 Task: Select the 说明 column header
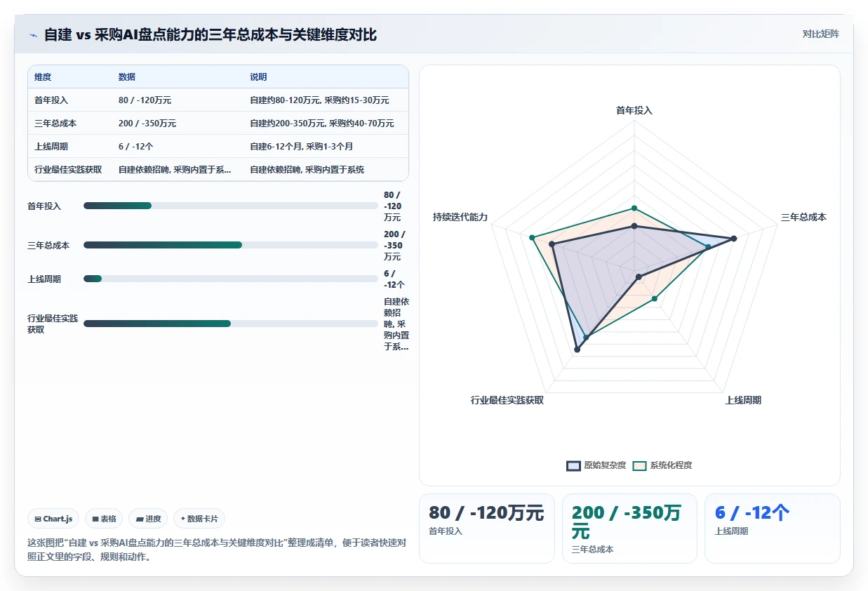click(x=259, y=77)
